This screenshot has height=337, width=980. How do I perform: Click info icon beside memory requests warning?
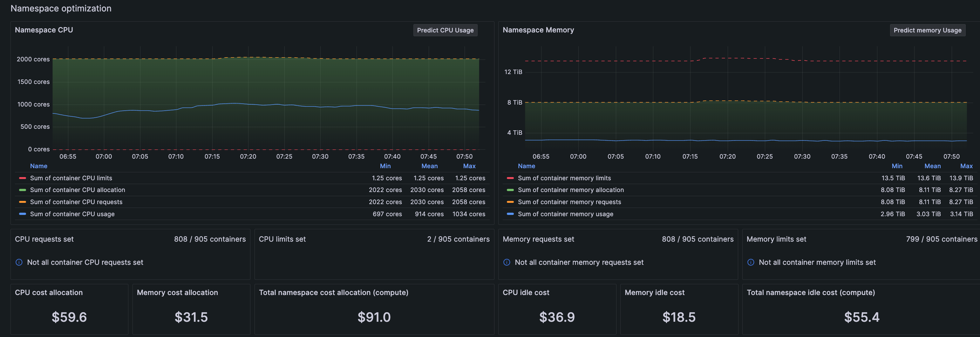(506, 262)
